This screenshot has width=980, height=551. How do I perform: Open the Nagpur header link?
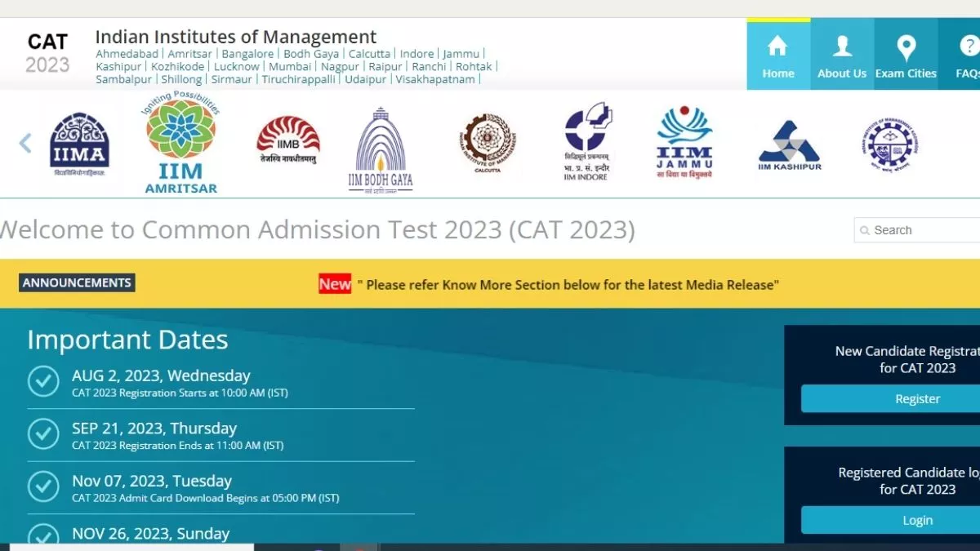(x=340, y=67)
